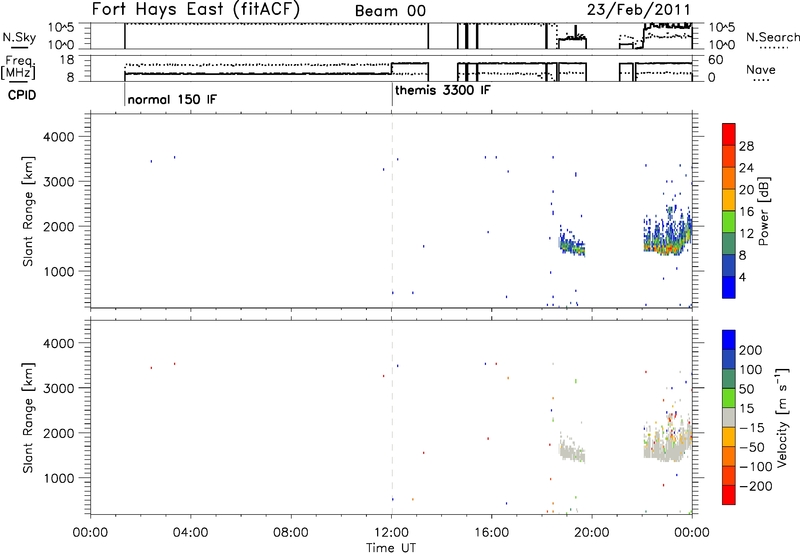Pick the red top segment of Power colorbar
Screen dimensions: 800x554
729,134
